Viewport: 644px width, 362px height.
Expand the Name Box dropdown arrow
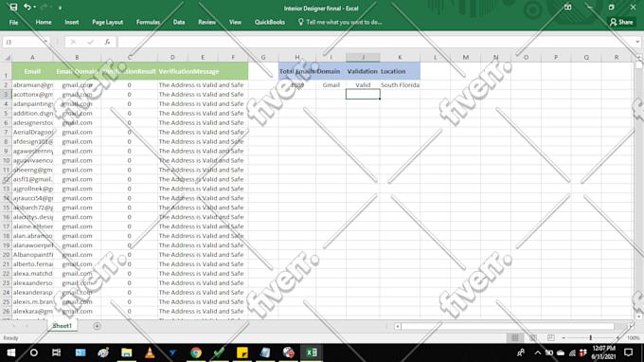[x=46, y=42]
